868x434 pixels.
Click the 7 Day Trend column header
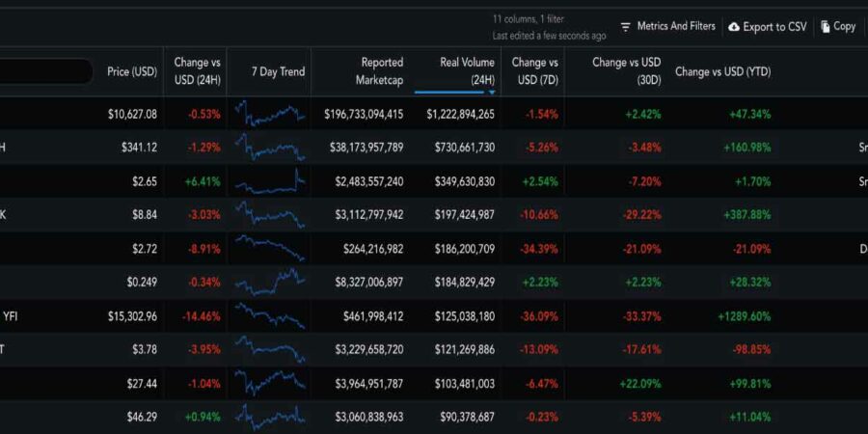click(278, 71)
